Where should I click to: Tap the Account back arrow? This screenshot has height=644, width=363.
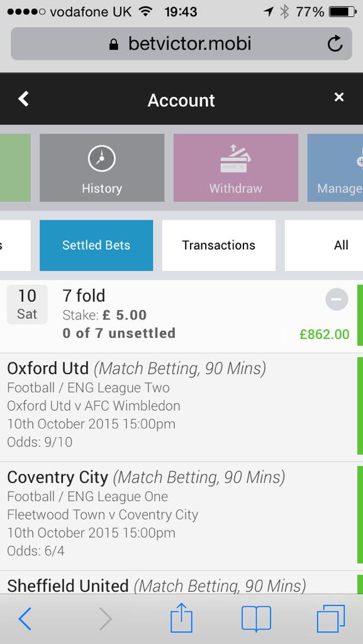tap(24, 99)
